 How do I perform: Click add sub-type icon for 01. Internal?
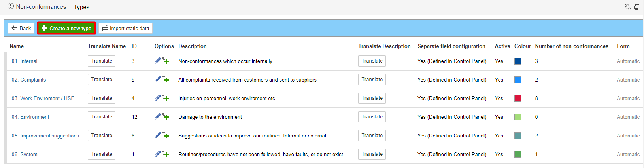[x=166, y=61]
